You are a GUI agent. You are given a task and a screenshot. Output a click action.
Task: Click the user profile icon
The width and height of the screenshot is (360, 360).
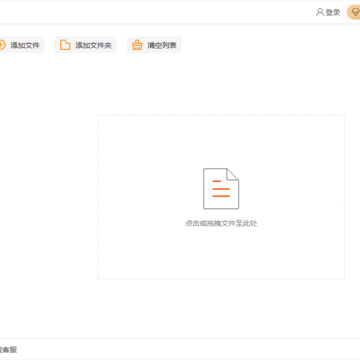pyautogui.click(x=320, y=13)
